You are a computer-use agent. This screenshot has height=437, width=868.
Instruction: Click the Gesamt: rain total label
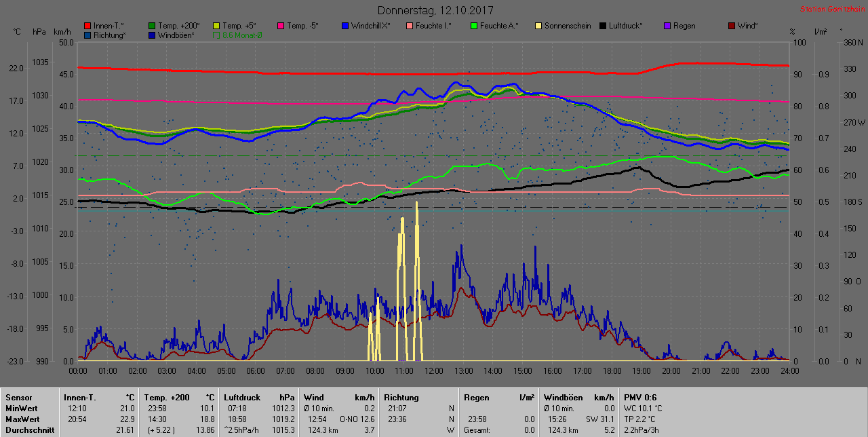(x=477, y=430)
